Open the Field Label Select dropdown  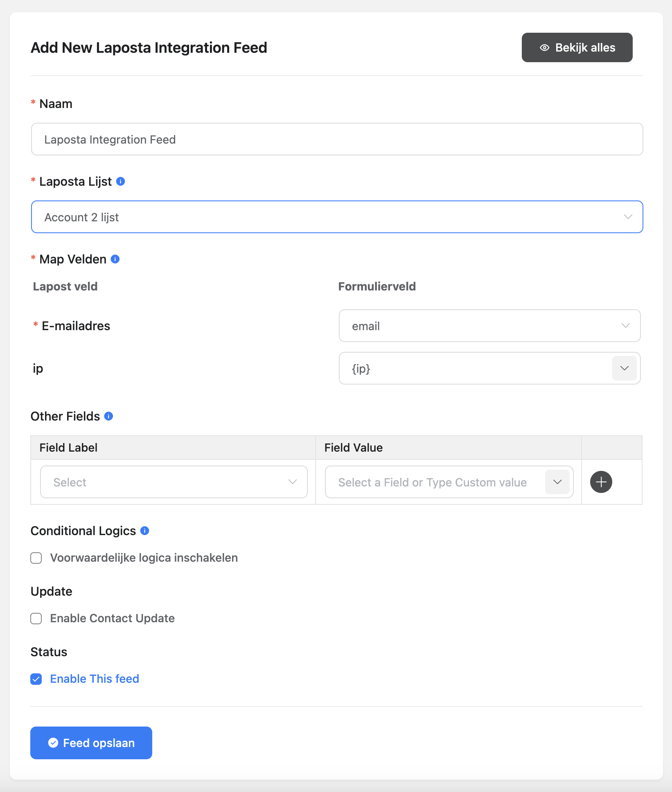pos(174,482)
